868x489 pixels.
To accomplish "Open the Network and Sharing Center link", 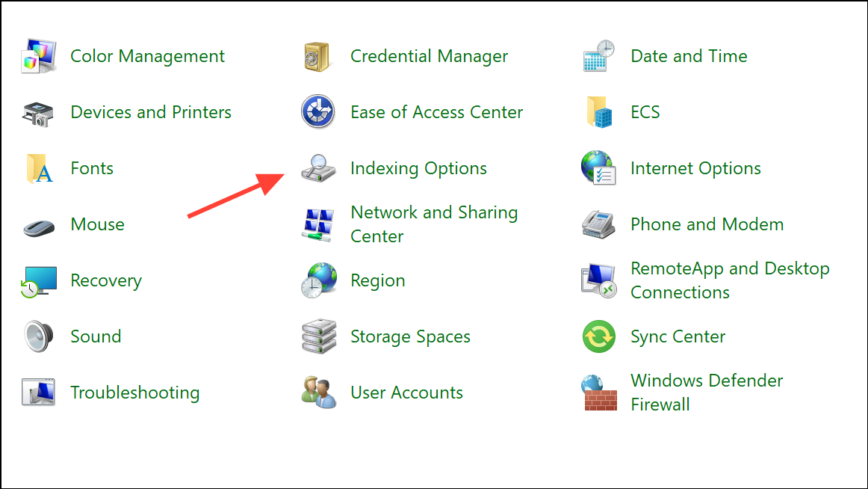I will [434, 224].
